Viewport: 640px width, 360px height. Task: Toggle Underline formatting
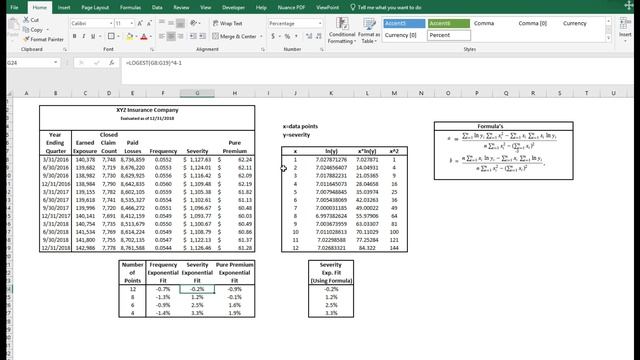(x=93, y=36)
